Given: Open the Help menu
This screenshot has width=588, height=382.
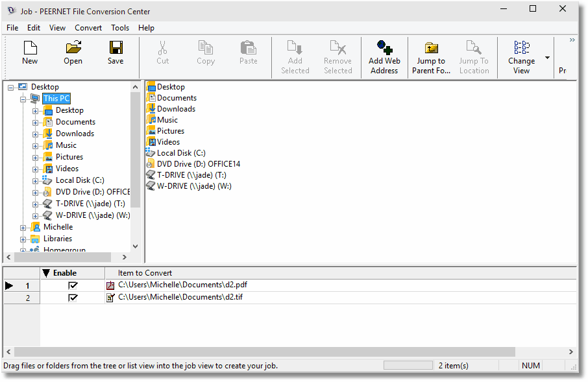Looking at the screenshot, I should (x=146, y=28).
